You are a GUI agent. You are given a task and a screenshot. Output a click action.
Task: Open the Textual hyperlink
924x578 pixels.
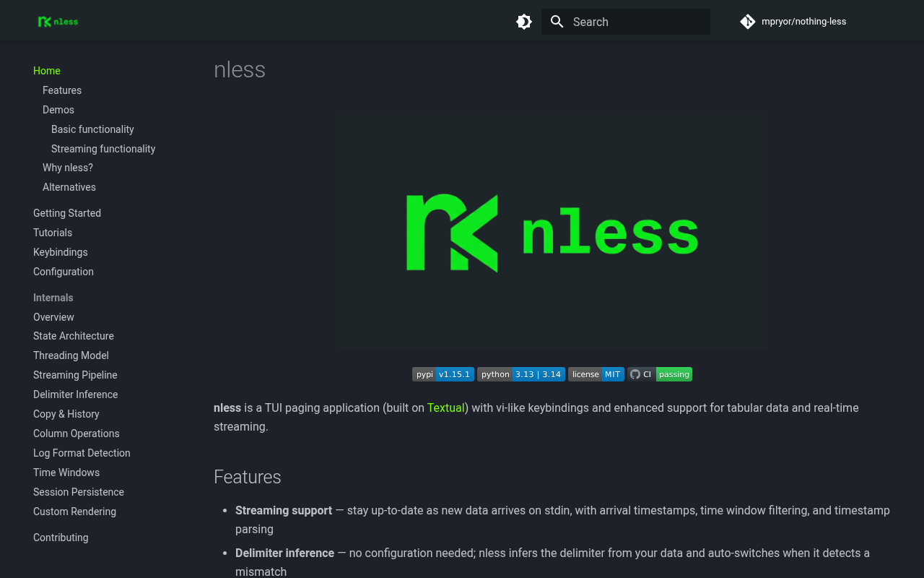(445, 407)
